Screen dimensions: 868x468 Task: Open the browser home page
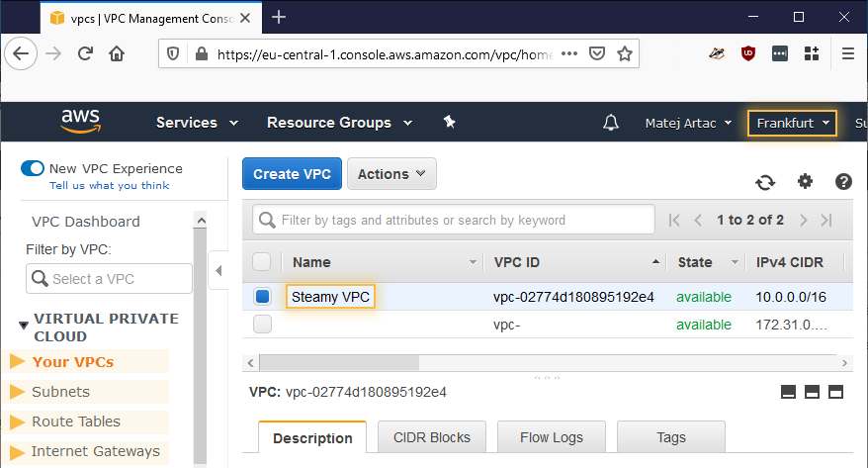(x=117, y=53)
